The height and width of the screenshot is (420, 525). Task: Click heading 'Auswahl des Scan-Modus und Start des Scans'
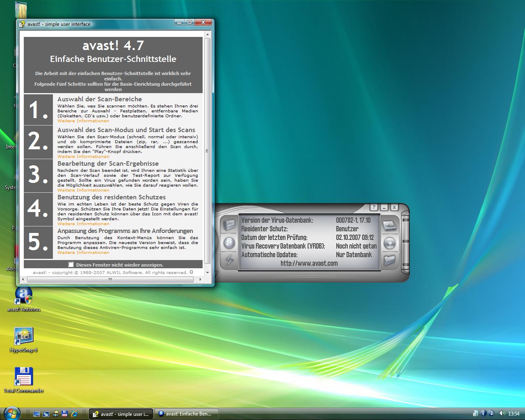[126, 130]
